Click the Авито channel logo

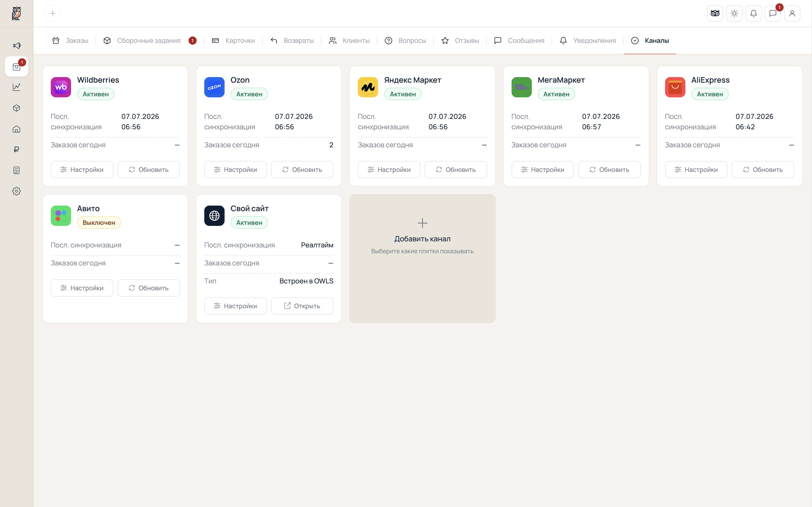pos(61,216)
